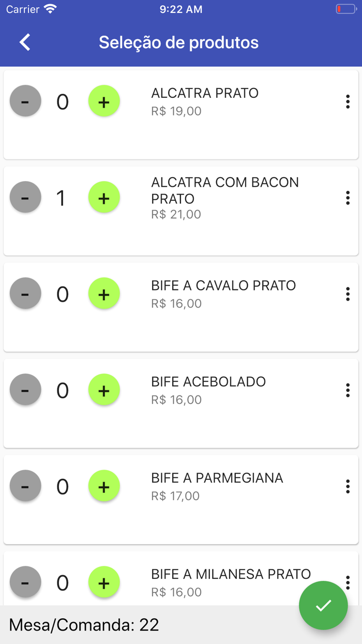Screen dimensions: 362x644
Task: Tap the minus icon for ALCATRA PRATO
Action: click(25, 101)
